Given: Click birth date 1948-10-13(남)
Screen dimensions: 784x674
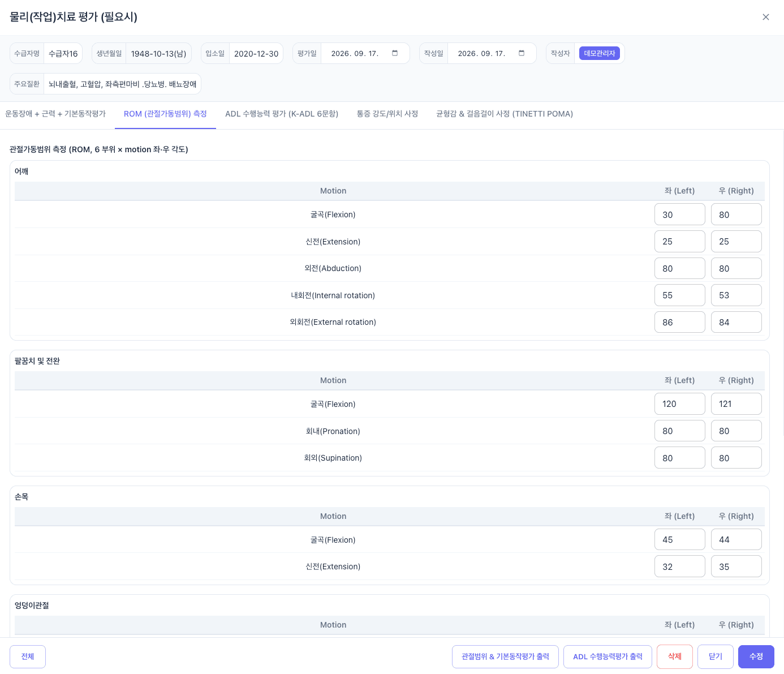Looking at the screenshot, I should click(158, 54).
